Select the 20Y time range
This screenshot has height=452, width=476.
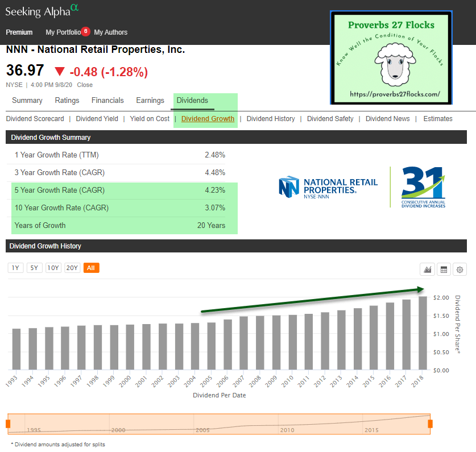pos(72,268)
